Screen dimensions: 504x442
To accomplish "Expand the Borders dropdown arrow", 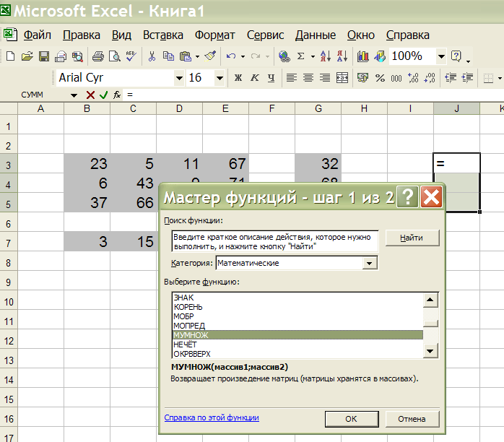I will tap(500, 78).
